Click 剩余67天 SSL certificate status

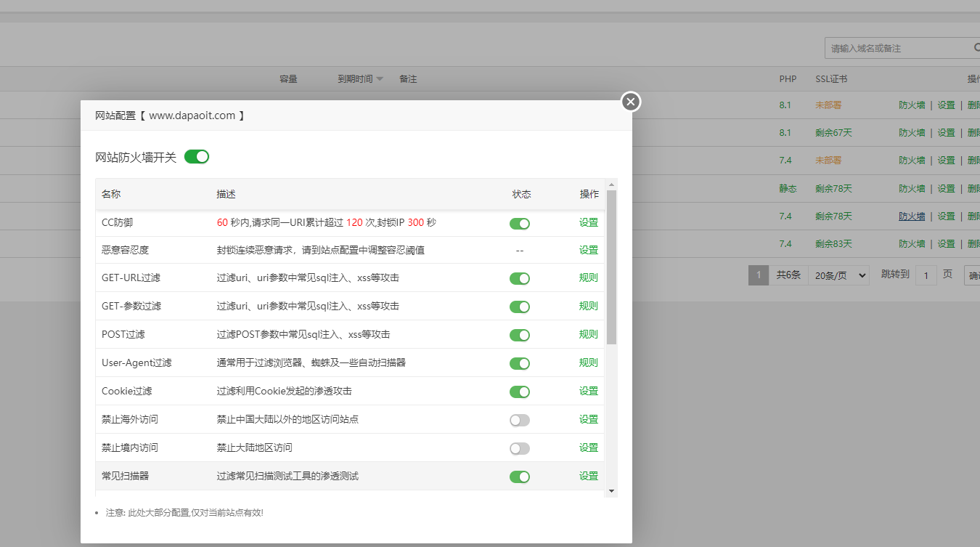(x=833, y=133)
